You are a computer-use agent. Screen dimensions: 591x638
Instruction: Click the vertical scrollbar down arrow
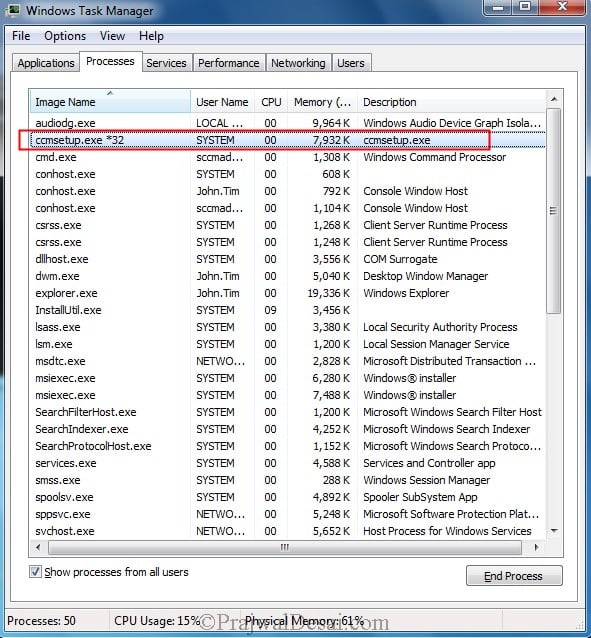(x=554, y=531)
